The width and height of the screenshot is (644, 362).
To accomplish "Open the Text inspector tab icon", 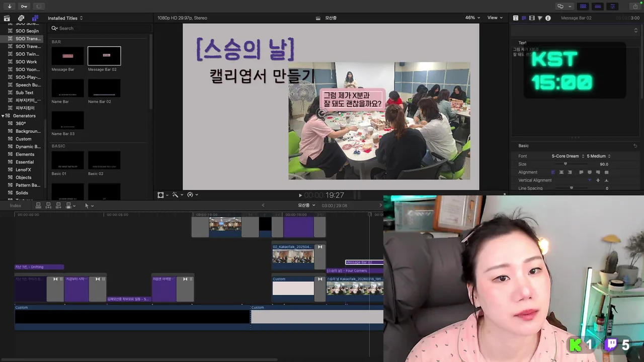I will pos(516,18).
